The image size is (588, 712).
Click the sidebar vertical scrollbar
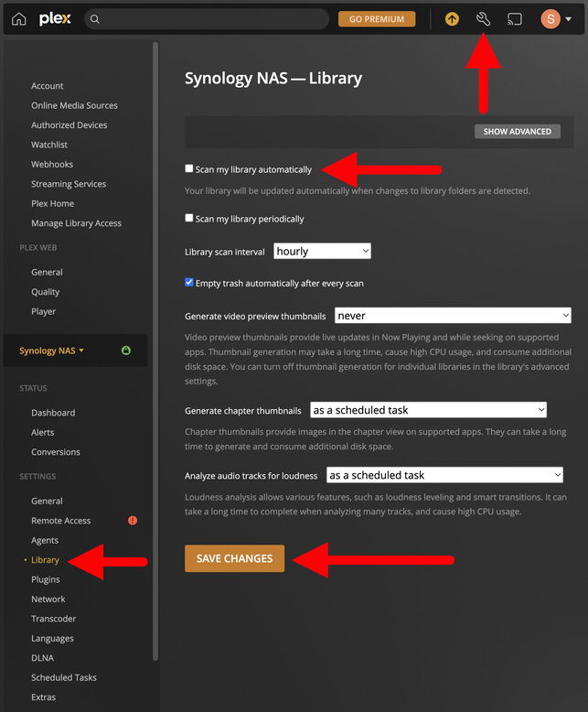[x=155, y=351]
